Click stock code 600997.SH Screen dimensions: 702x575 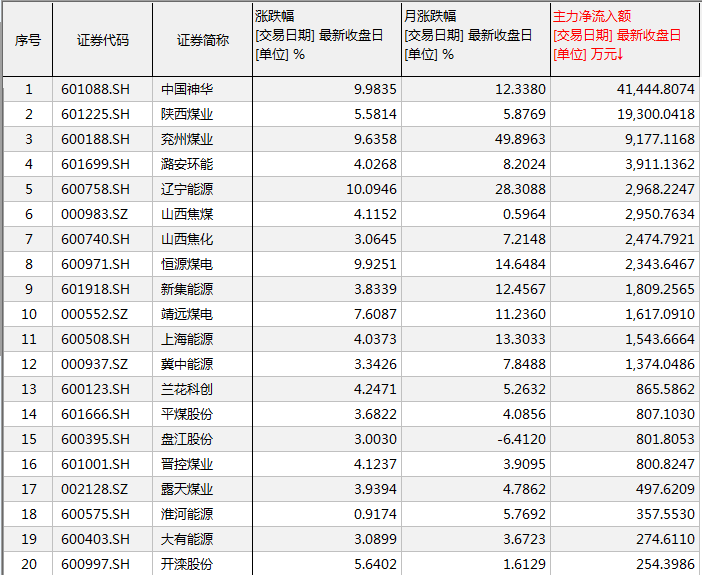pos(95,564)
